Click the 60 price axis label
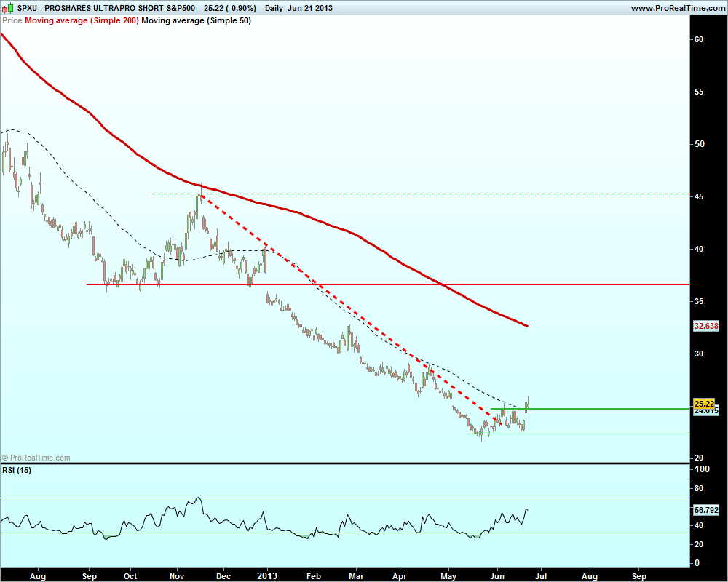The image size is (728, 582). [699, 39]
